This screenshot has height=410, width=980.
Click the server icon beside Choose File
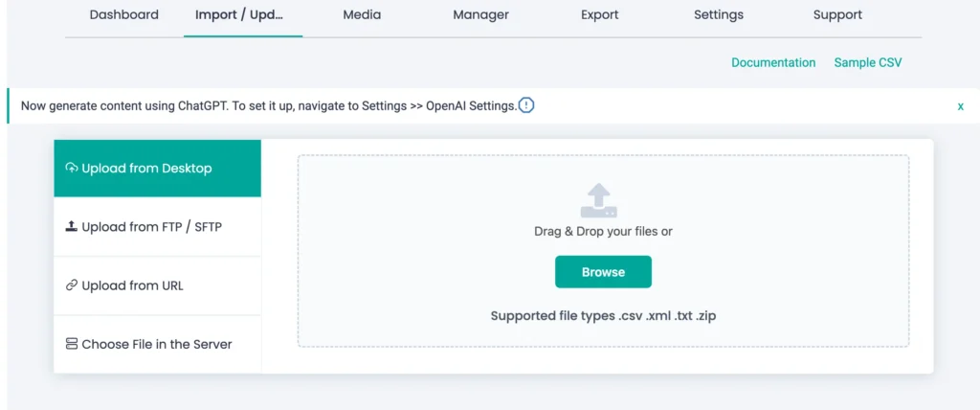click(72, 344)
